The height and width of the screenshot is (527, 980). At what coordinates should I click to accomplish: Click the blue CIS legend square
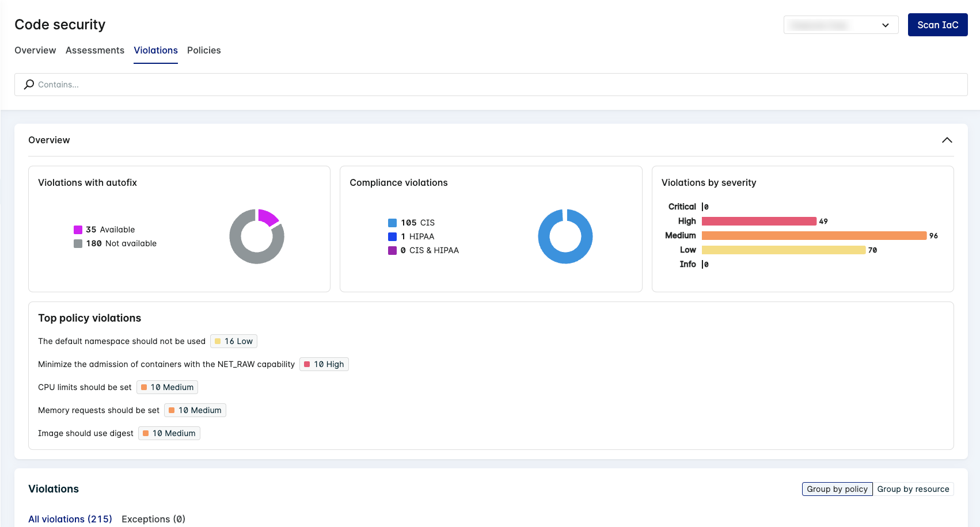(392, 223)
